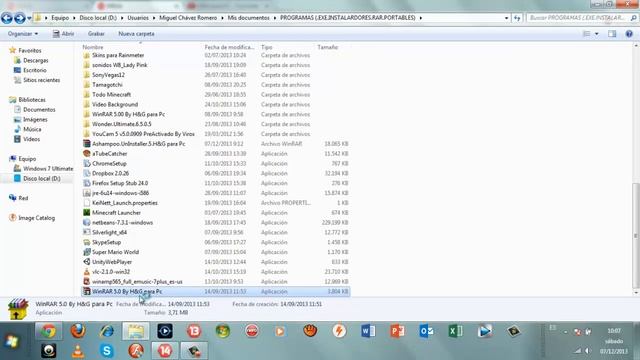Select the Todo Minecraft folder
This screenshot has height=360, width=640.
tap(111, 95)
